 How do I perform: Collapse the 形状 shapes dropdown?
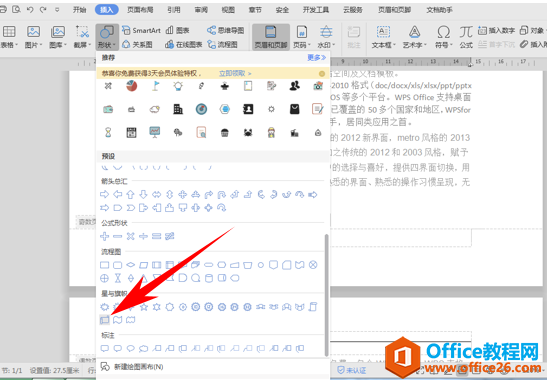(107, 37)
